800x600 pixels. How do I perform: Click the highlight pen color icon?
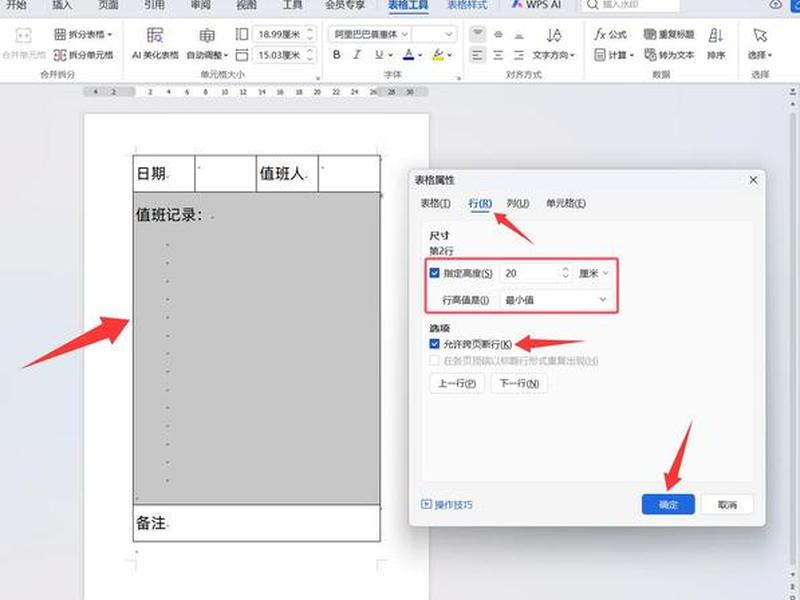[438, 55]
